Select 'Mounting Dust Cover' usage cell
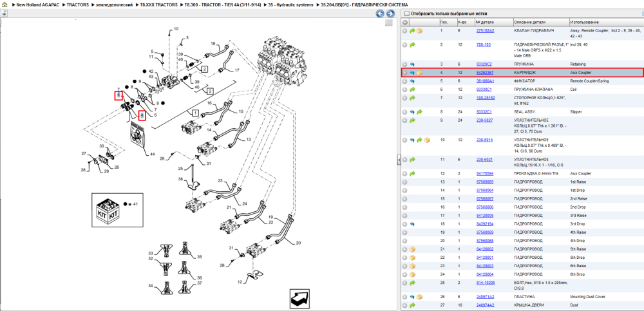 [x=588, y=297]
